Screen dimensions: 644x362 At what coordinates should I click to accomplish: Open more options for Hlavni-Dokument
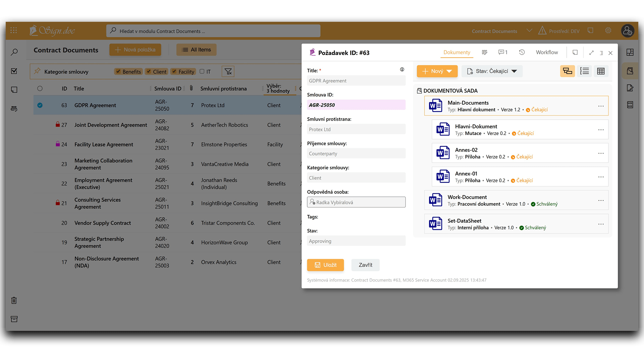(x=601, y=130)
